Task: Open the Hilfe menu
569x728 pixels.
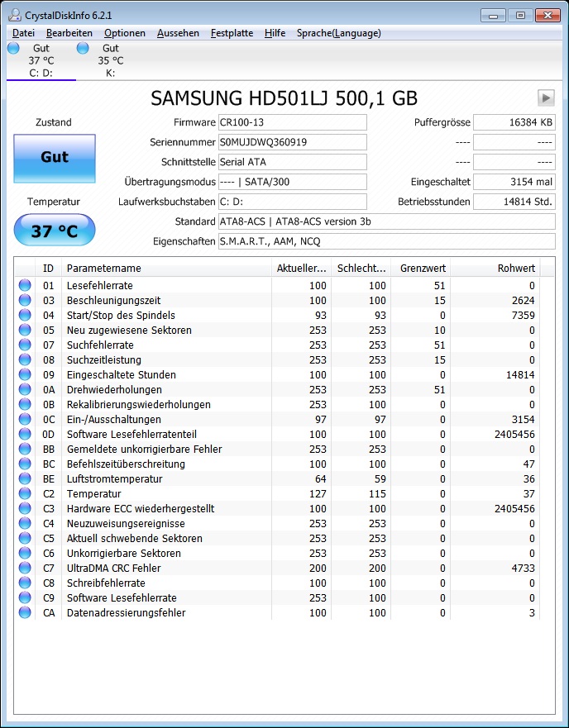Action: (275, 33)
